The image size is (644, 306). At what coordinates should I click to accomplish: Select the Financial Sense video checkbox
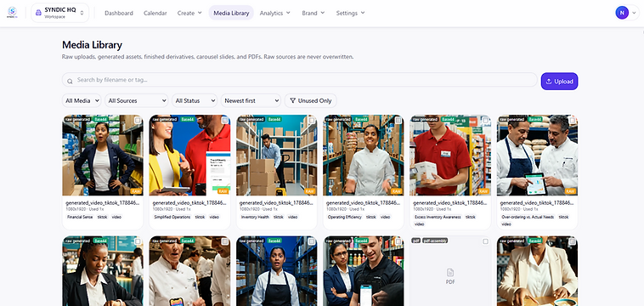(x=138, y=121)
